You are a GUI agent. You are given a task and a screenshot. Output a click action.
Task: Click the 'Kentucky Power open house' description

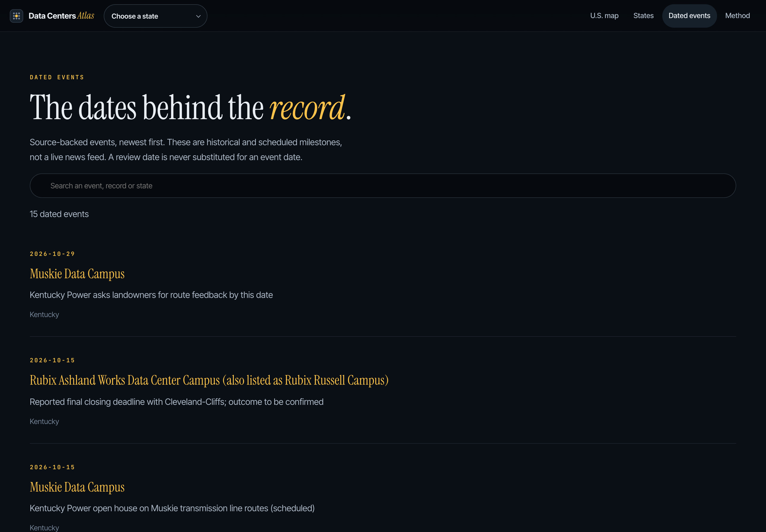coord(172,508)
